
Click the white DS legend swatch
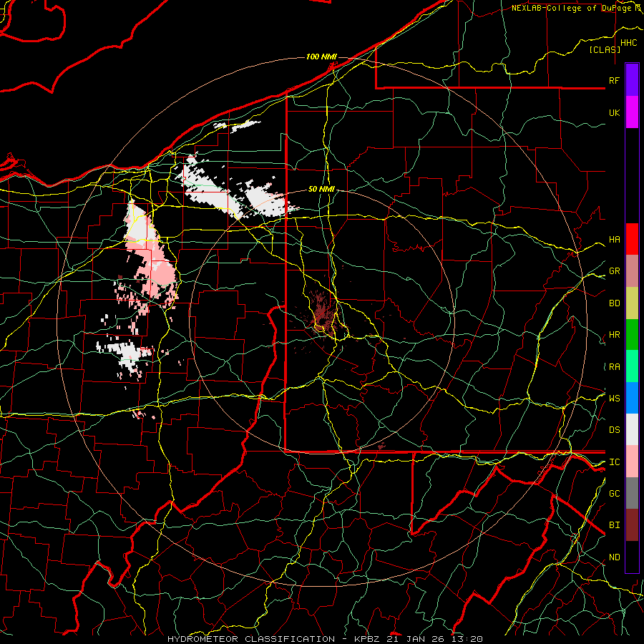pos(632,429)
